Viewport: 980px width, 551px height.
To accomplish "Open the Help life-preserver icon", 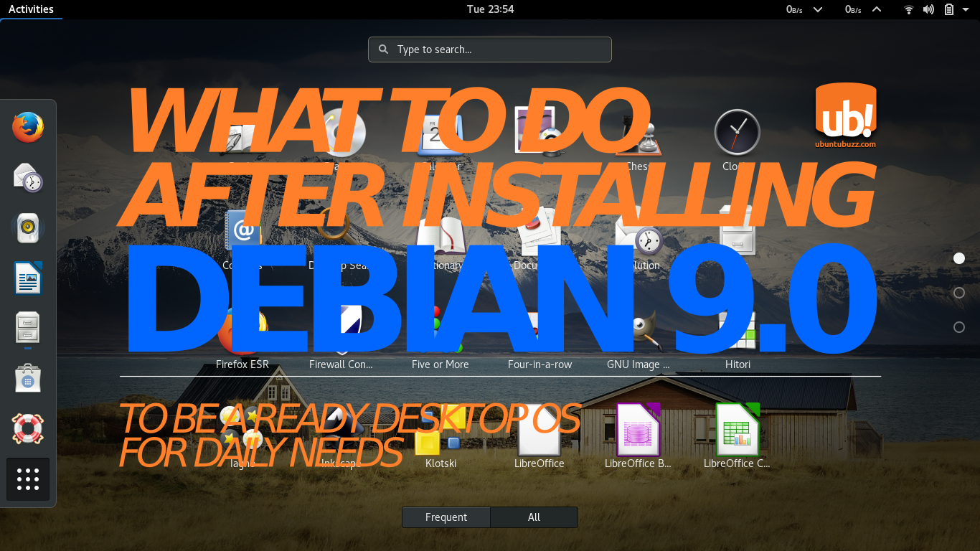I will pos(27,428).
